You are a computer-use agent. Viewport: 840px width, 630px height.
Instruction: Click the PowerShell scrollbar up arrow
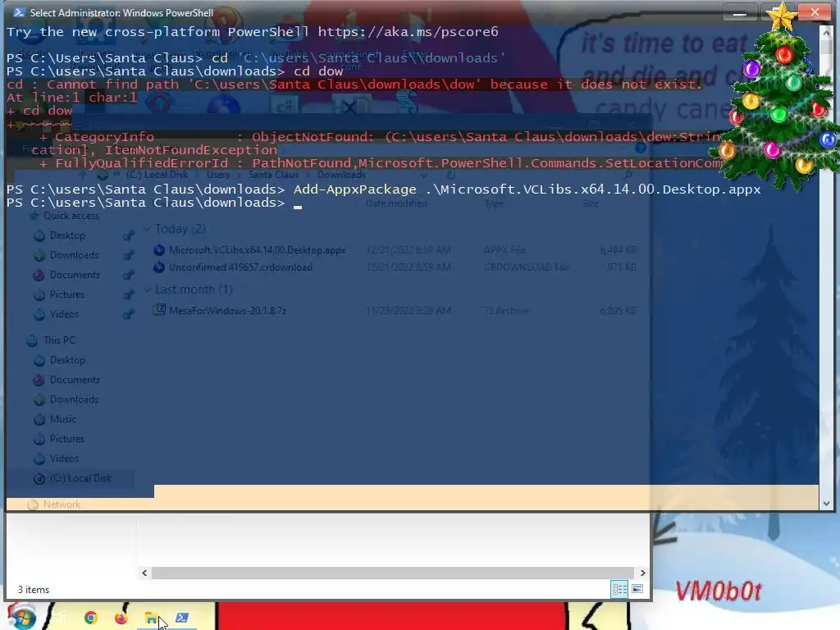825,32
